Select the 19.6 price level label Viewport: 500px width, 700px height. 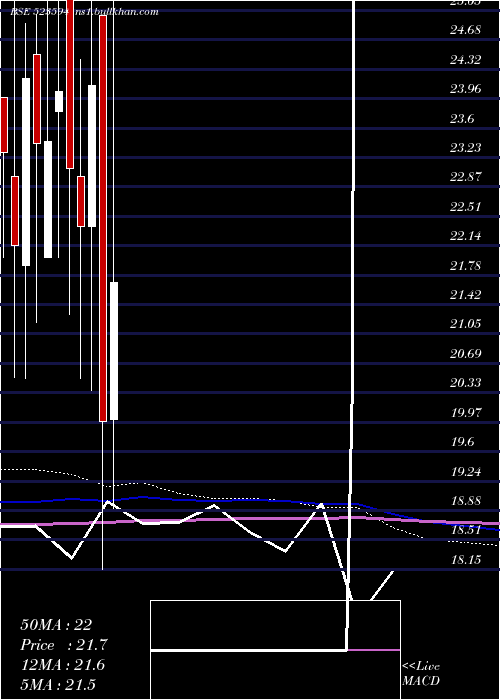pyautogui.click(x=462, y=441)
